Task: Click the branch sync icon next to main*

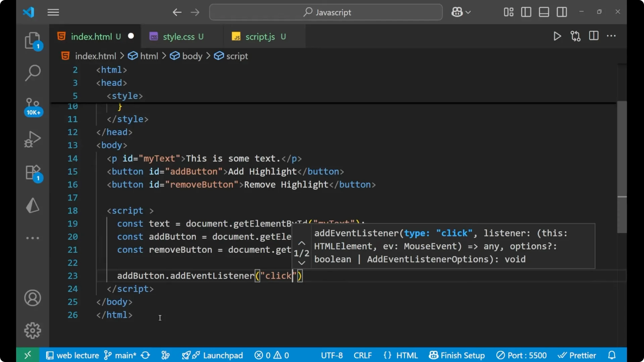Action: 145,355
